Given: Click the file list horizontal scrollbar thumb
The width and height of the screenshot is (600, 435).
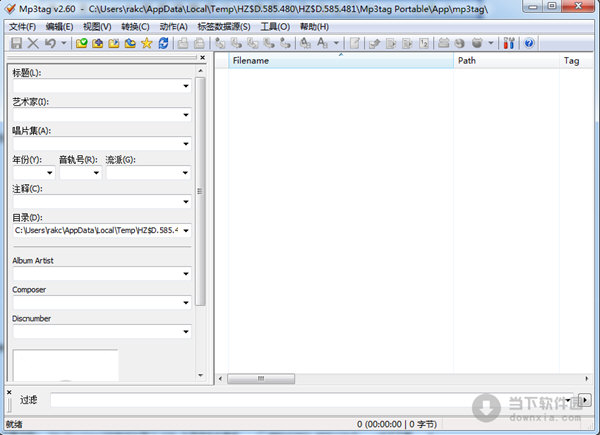Looking at the screenshot, I should (x=261, y=379).
